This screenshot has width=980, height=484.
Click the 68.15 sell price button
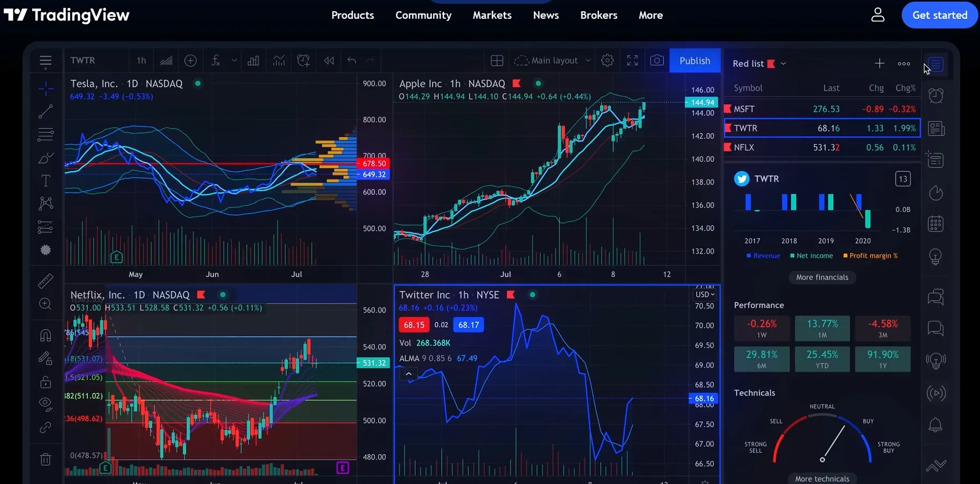point(414,325)
